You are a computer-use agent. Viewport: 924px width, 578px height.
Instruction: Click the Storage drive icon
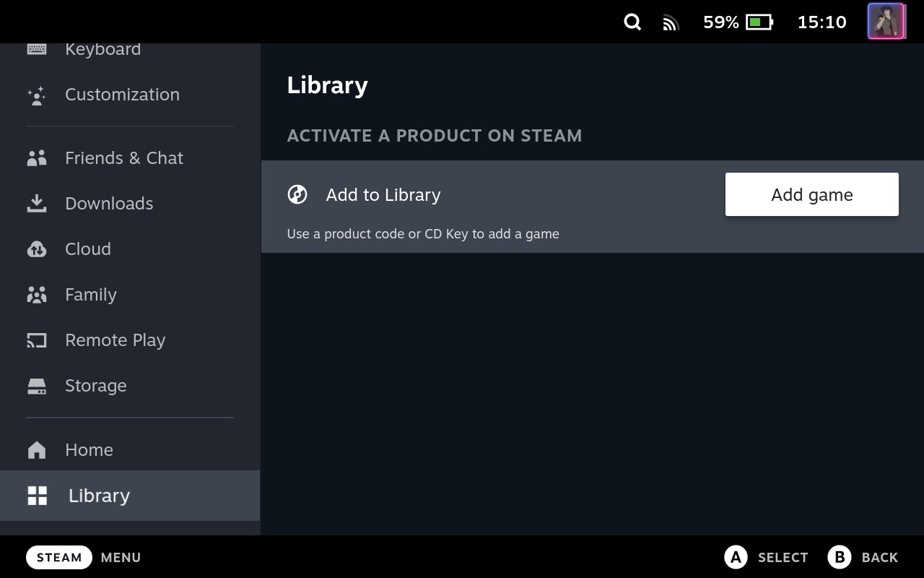(x=37, y=386)
